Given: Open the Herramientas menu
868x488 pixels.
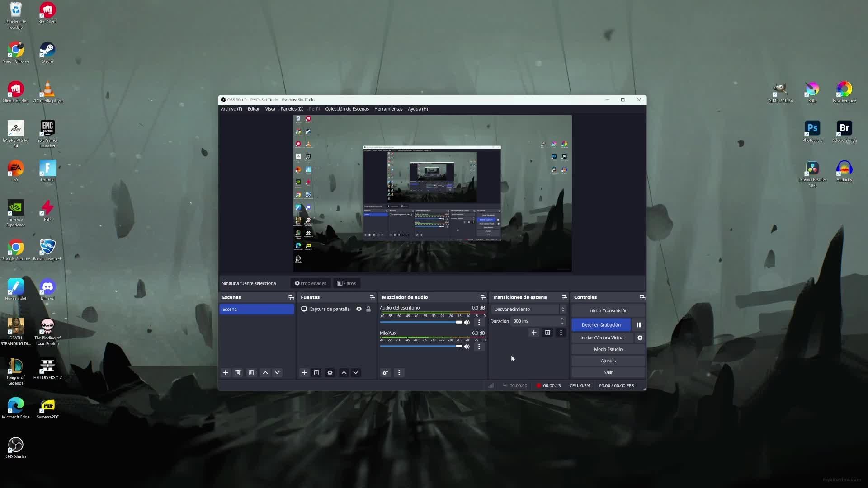Looking at the screenshot, I should click(388, 109).
